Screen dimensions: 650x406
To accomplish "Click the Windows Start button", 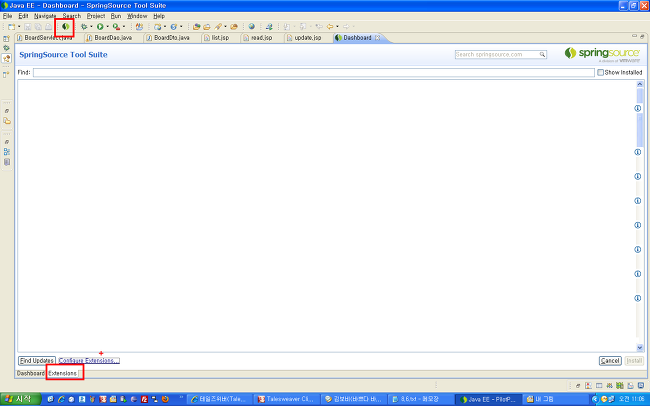I will [x=20, y=399].
